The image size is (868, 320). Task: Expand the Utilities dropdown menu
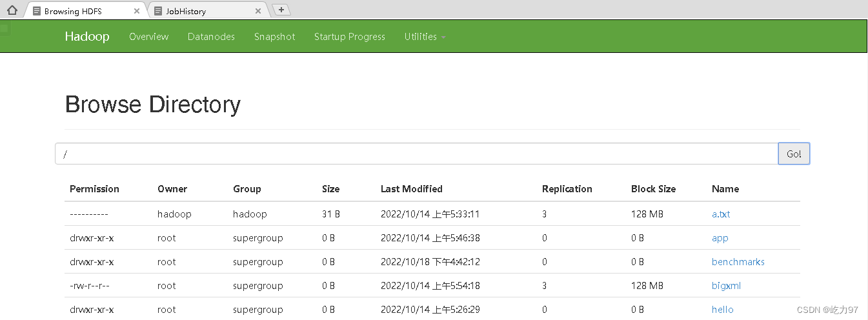point(425,37)
